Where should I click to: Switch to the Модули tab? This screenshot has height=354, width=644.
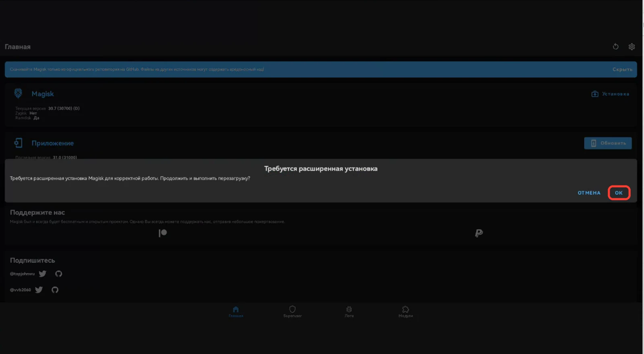pos(406,311)
